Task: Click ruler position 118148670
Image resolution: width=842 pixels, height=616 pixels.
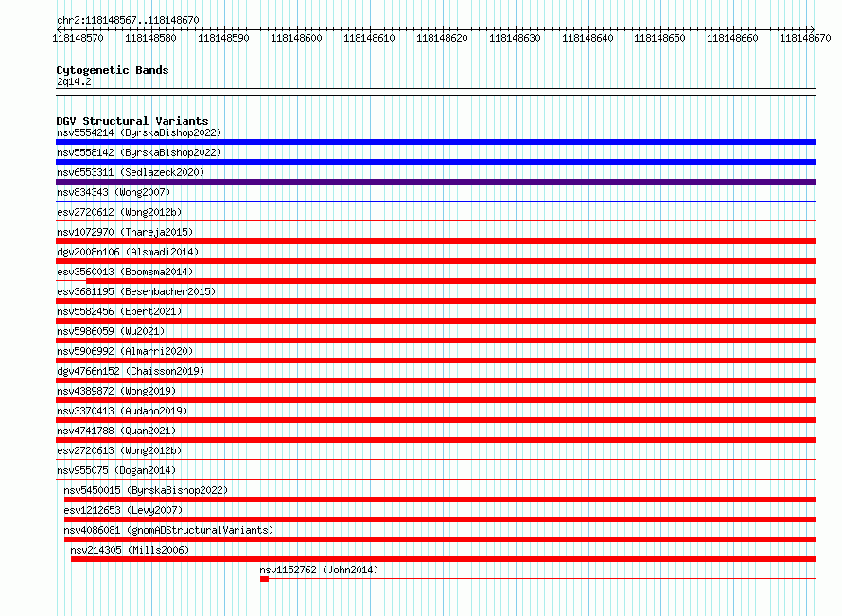Action: pyautogui.click(x=805, y=38)
